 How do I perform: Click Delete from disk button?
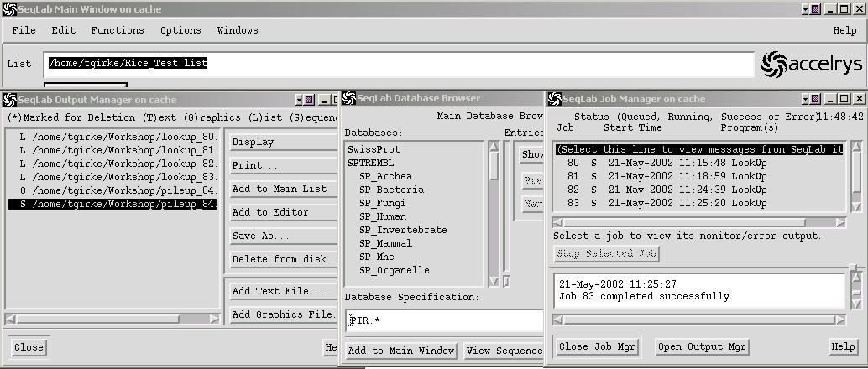(x=283, y=259)
